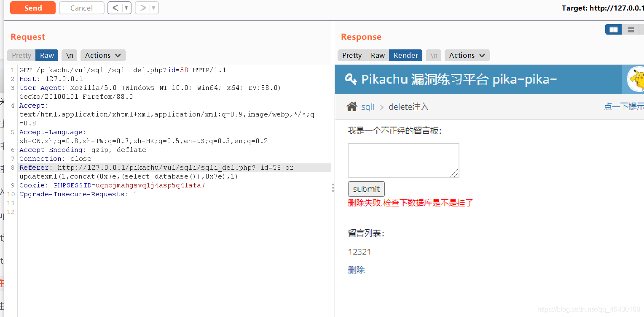Toggle \n button in the Response panel
Image resolution: width=644 pixels, height=317 pixels.
(x=433, y=55)
